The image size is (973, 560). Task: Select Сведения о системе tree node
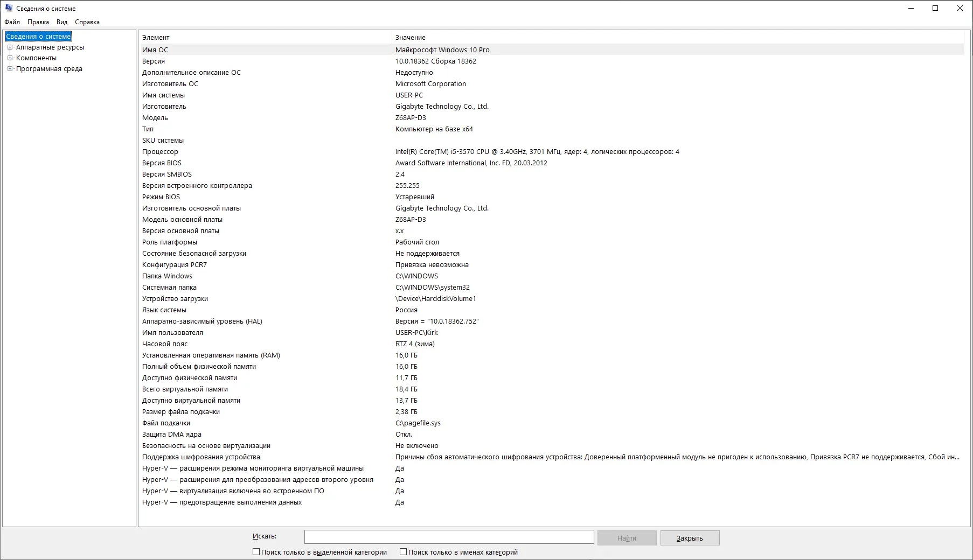[38, 36]
